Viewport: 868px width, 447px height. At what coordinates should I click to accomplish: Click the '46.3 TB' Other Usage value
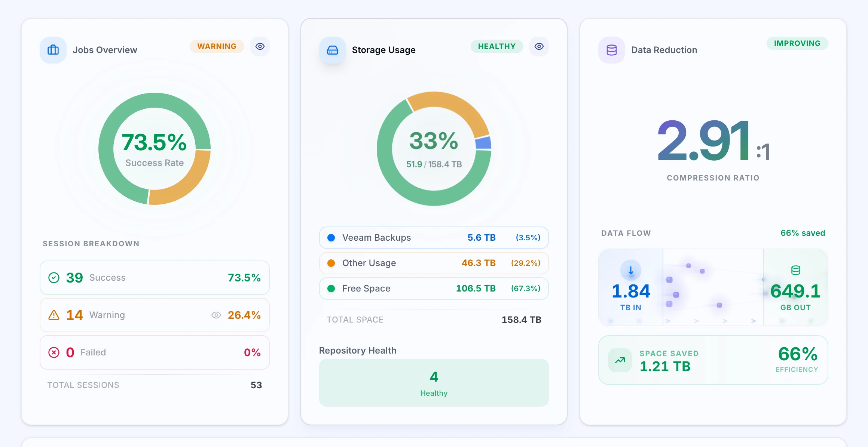[479, 263]
